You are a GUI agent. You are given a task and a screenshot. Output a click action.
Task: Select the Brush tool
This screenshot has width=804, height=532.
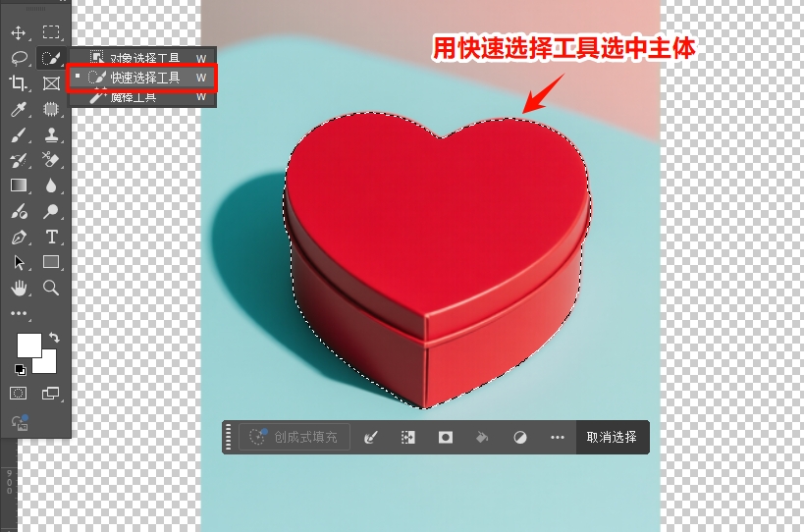click(x=19, y=135)
